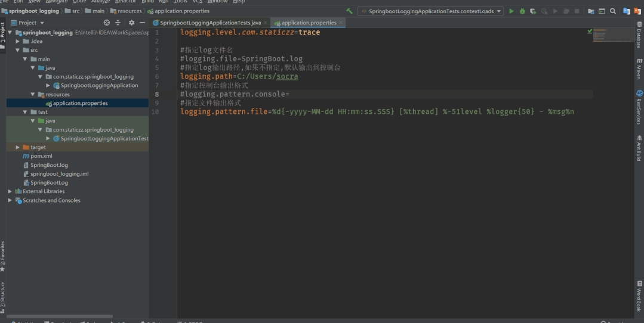644x323 pixels.
Task: Expand the .idea folder
Action: click(x=18, y=41)
